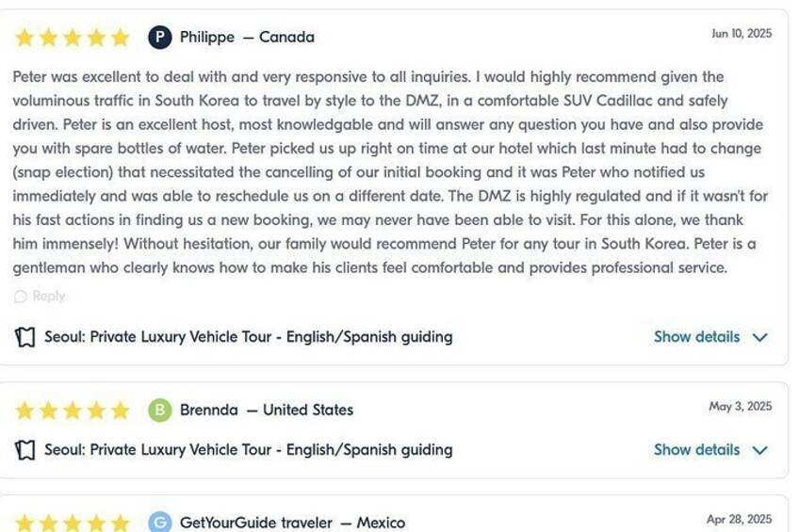Reply to Philippe's review

coord(48,297)
